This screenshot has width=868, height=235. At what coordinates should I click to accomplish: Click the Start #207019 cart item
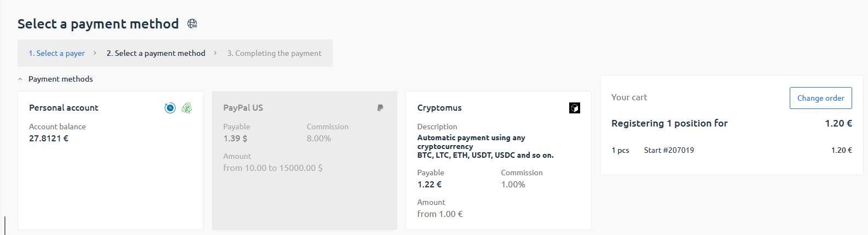coord(669,150)
